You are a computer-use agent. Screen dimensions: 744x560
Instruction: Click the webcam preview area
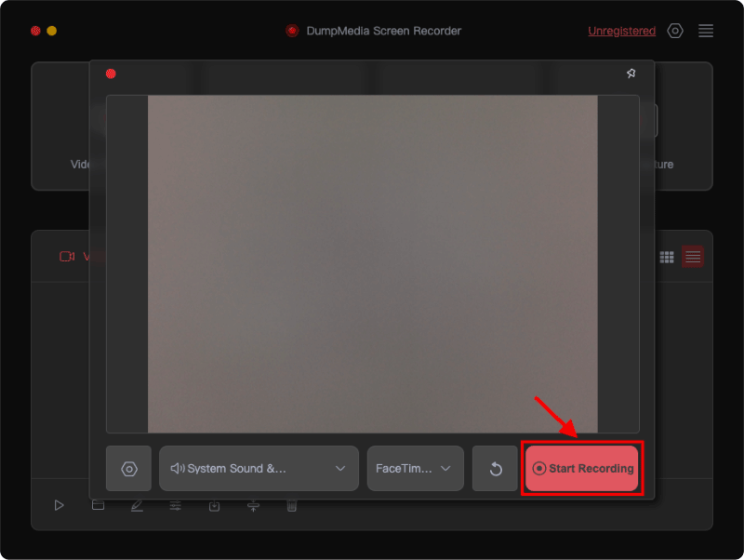click(x=373, y=264)
